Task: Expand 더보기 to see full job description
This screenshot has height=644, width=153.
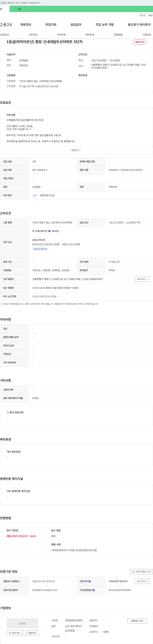Action: pyautogui.click(x=76, y=150)
